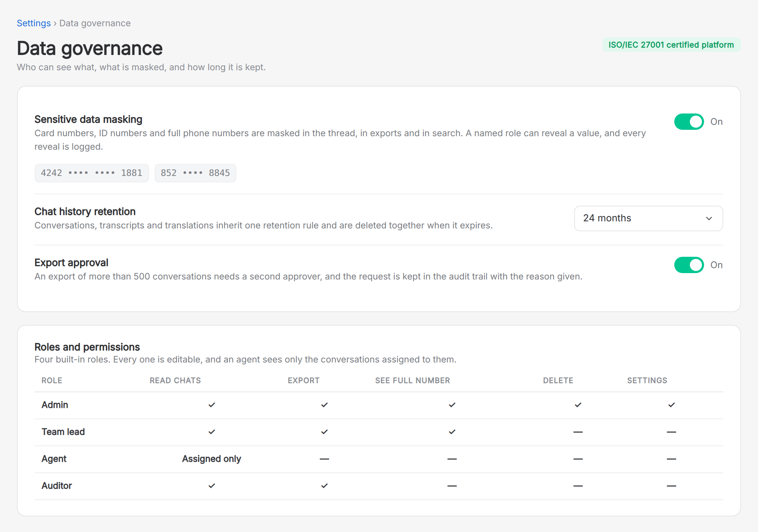Click the Chat history retention heading
The image size is (758, 532).
(x=85, y=212)
